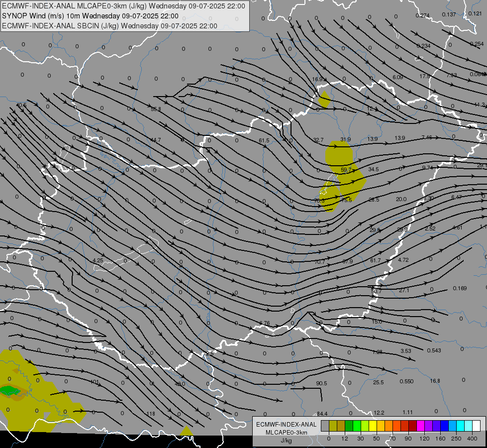
Task: Click the green MLCAPE patch on the map
Action: coord(9,390)
